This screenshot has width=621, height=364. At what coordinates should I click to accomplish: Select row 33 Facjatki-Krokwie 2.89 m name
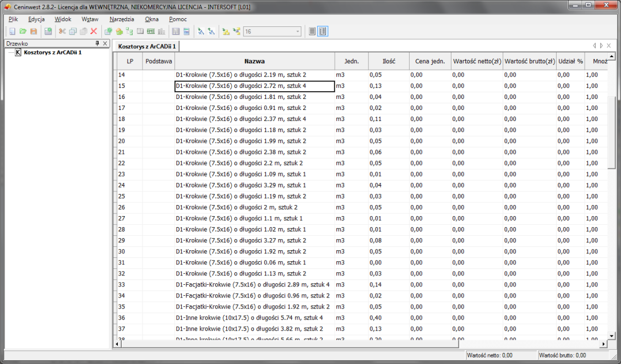[x=255, y=284]
